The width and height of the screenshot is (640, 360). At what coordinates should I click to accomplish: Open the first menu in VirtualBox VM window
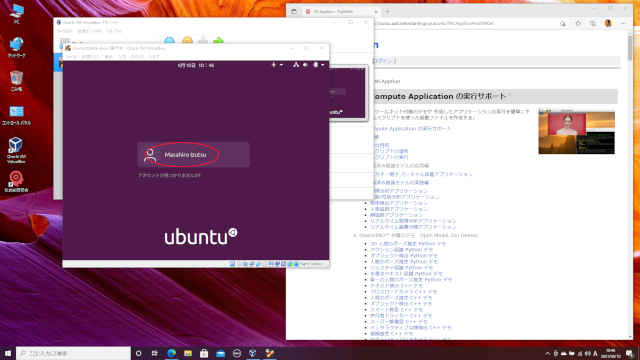click(71, 57)
